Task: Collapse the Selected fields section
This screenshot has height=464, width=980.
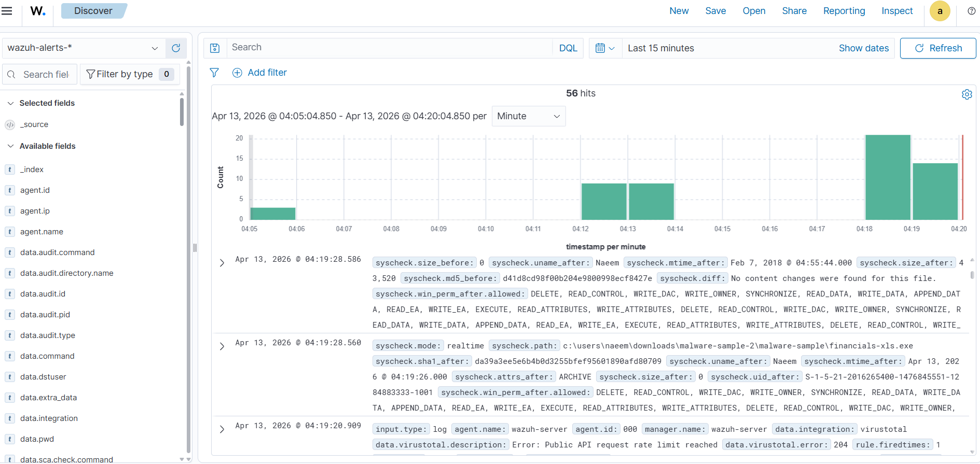Action: 10,103
